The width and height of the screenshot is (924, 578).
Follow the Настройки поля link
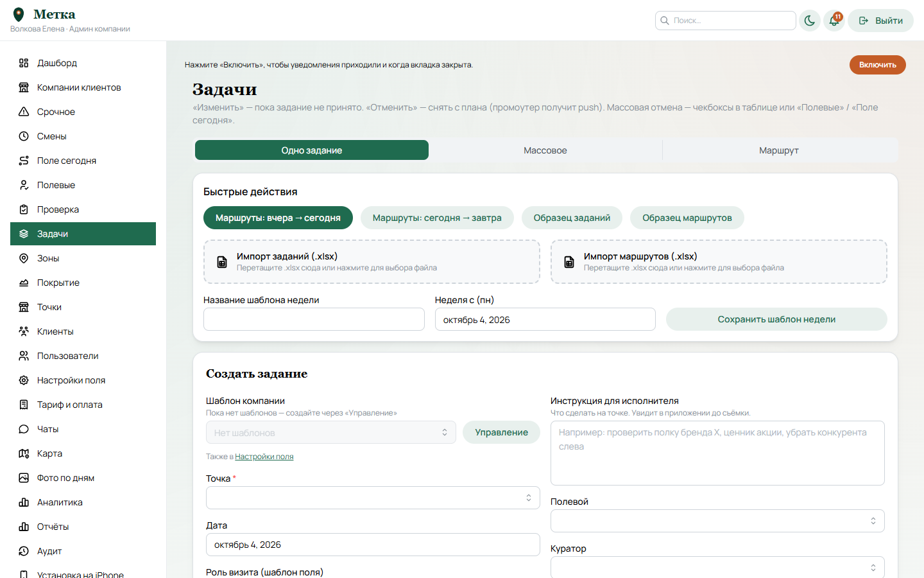pos(264,457)
